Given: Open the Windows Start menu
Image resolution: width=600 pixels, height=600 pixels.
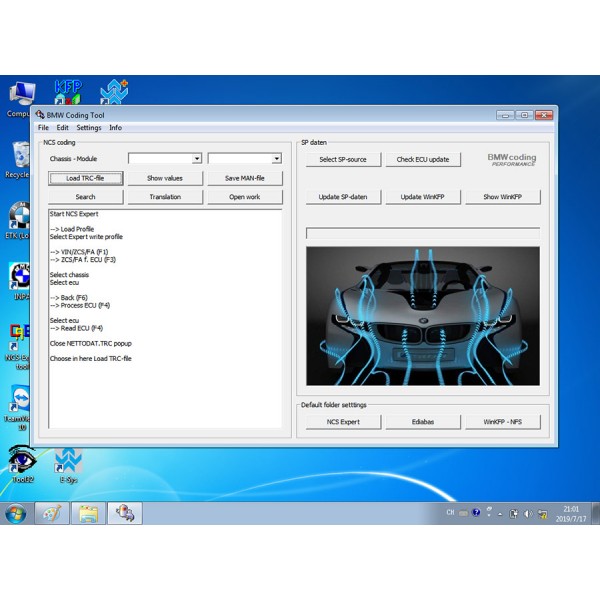Looking at the screenshot, I should pyautogui.click(x=16, y=514).
